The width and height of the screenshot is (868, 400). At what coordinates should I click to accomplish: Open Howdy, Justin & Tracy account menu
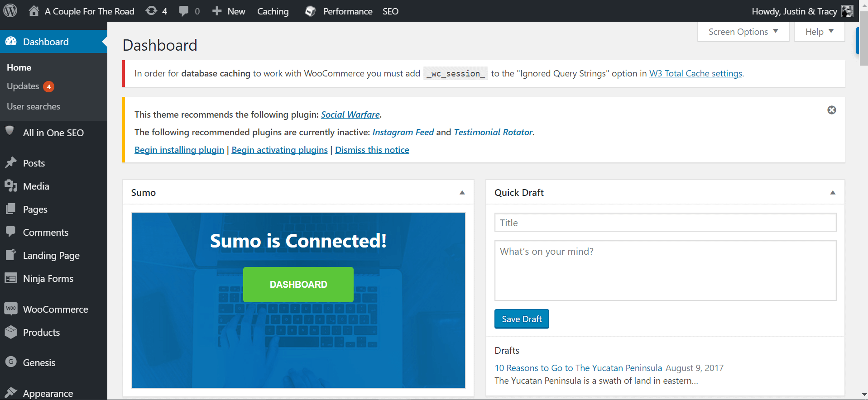794,11
